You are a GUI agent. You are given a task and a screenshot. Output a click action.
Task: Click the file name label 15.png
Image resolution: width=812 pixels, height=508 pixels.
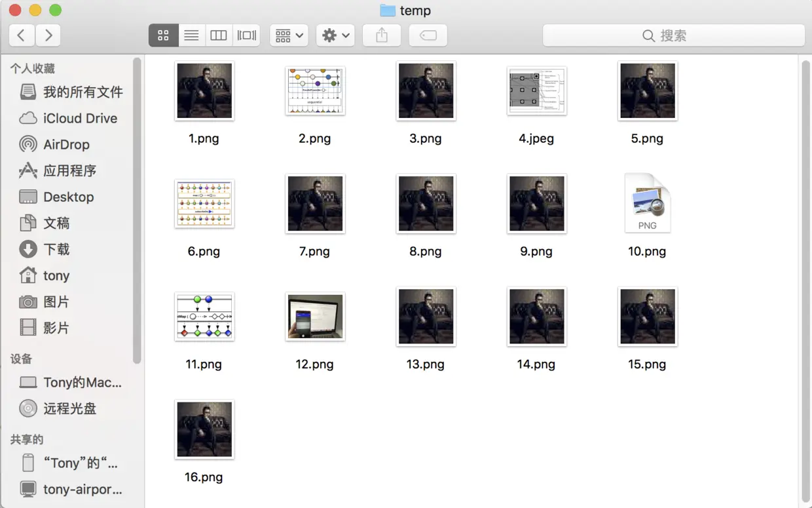point(647,364)
